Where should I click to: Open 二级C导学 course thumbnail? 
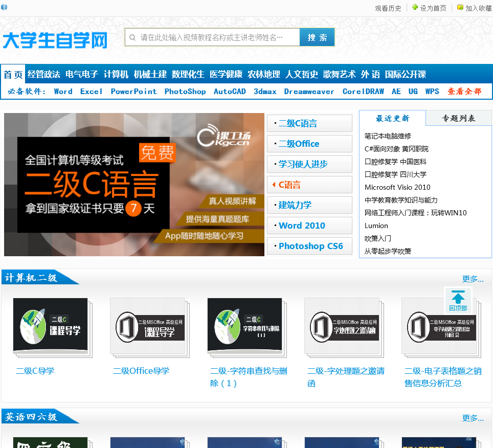coord(53,328)
